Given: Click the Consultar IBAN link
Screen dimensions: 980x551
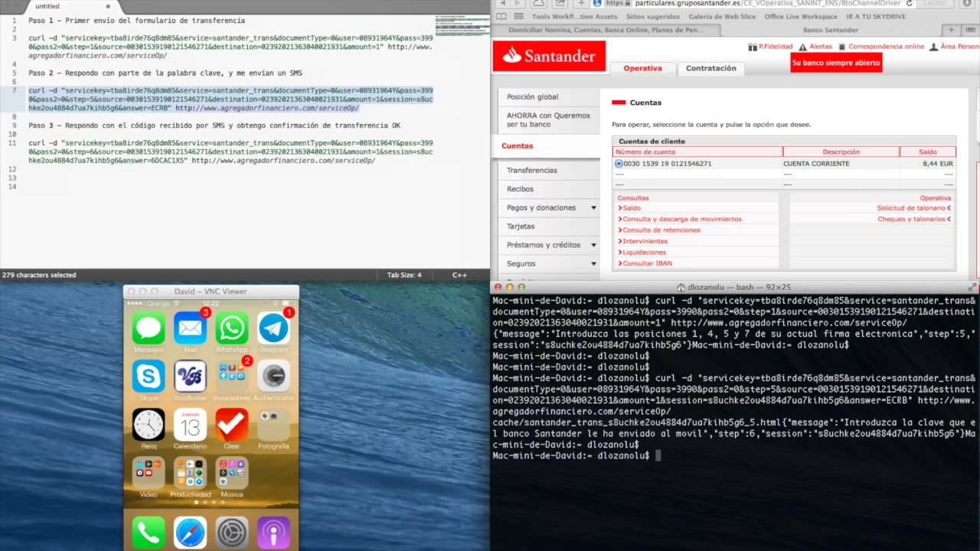Looking at the screenshot, I should (647, 263).
